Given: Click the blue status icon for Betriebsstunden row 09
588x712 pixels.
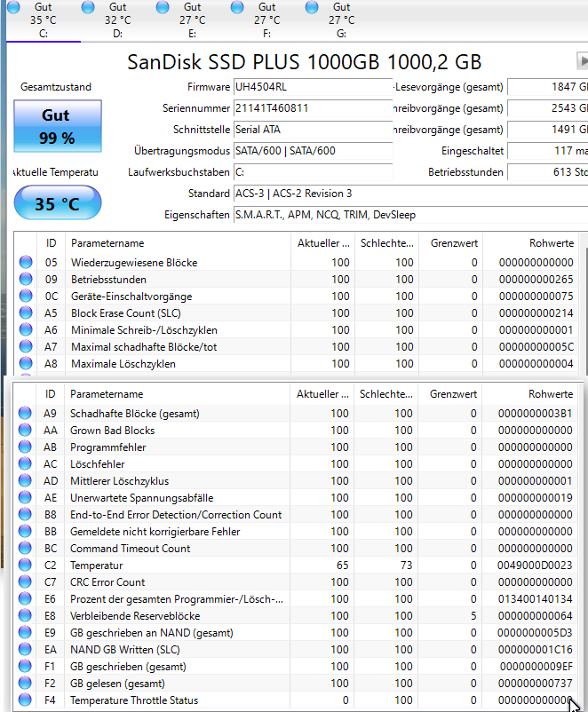Looking at the screenshot, I should pyautogui.click(x=26, y=279).
